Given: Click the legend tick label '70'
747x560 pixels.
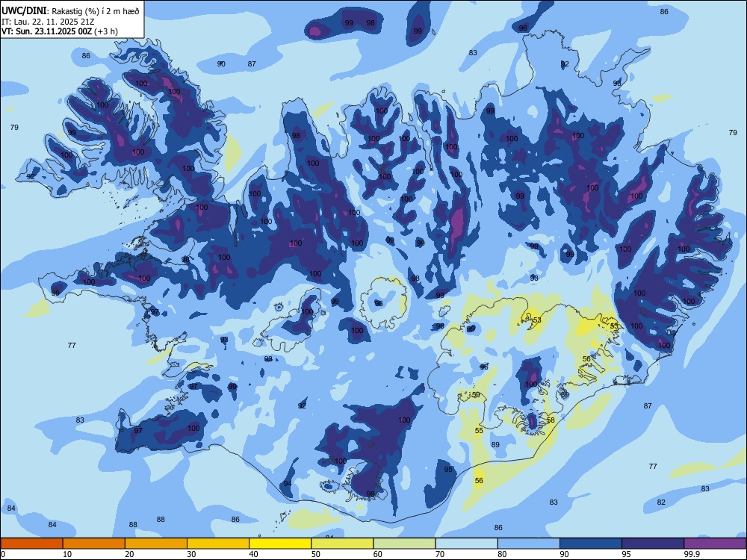Looking at the screenshot, I should (440, 554).
